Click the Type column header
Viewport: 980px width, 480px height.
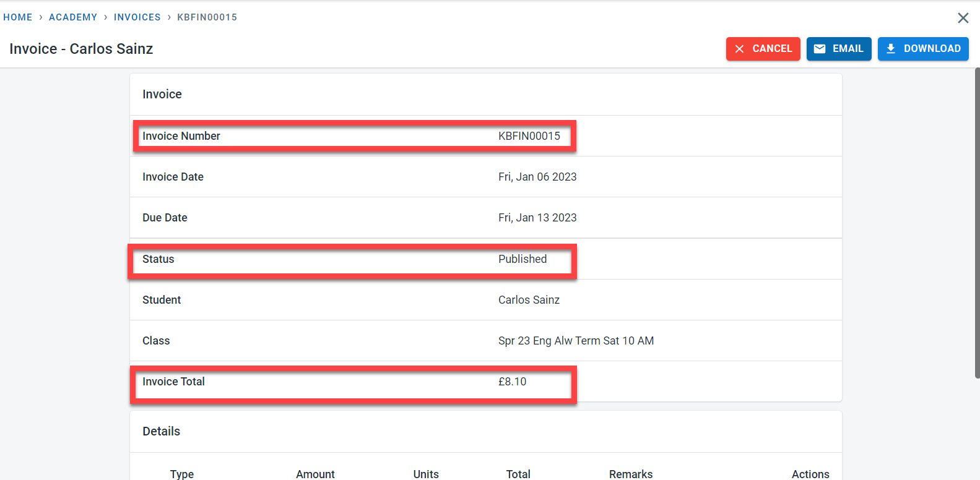tap(182, 474)
